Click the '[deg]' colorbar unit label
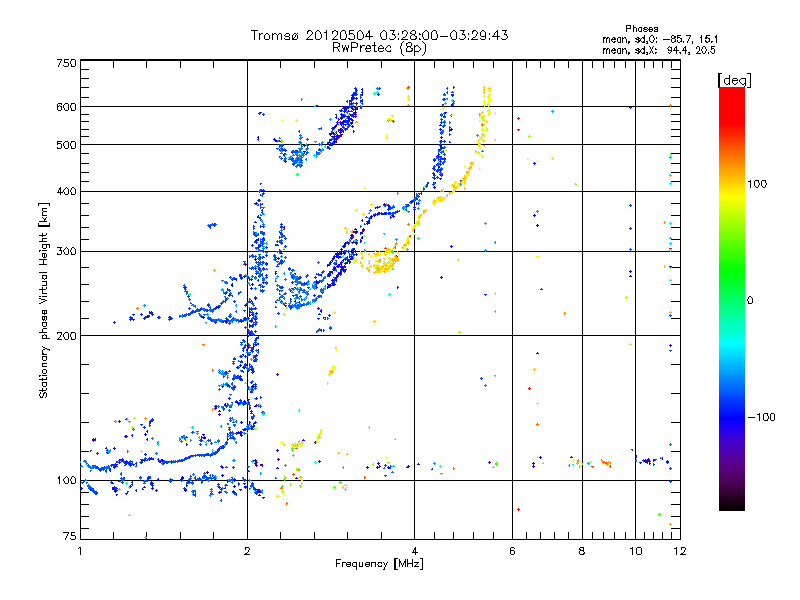This screenshot has width=800, height=600. 734,80
